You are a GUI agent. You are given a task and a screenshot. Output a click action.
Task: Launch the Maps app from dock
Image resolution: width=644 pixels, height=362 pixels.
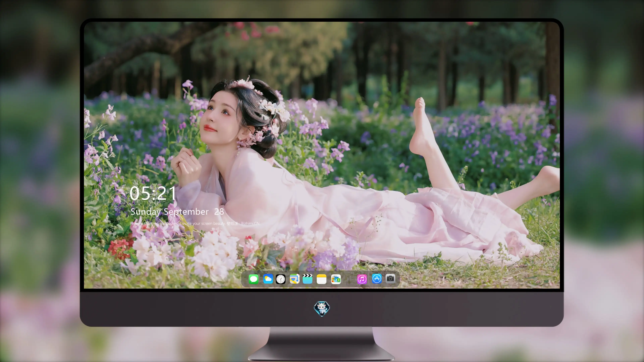tap(294, 279)
